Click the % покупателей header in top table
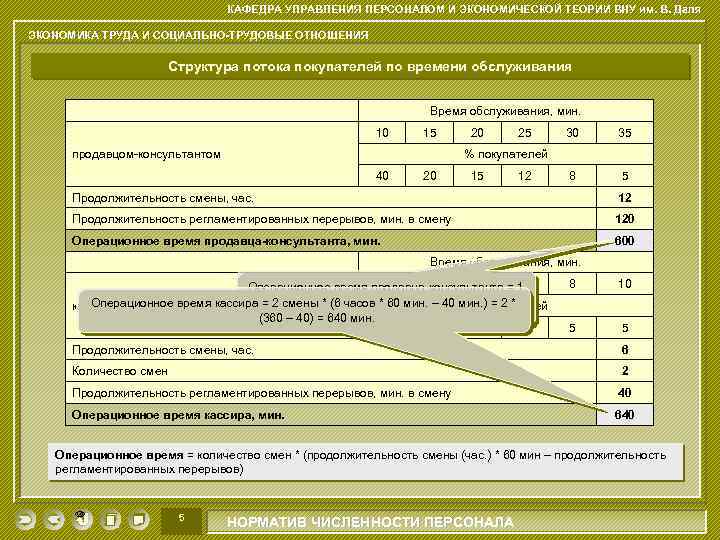 (x=506, y=154)
